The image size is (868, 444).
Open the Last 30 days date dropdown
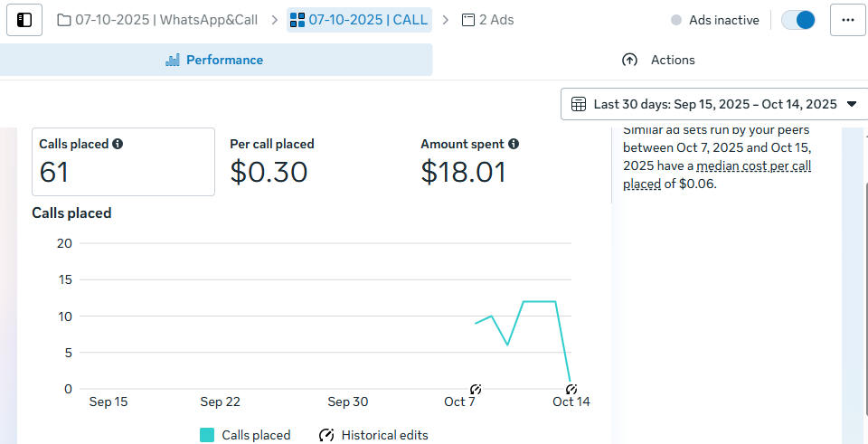[714, 104]
